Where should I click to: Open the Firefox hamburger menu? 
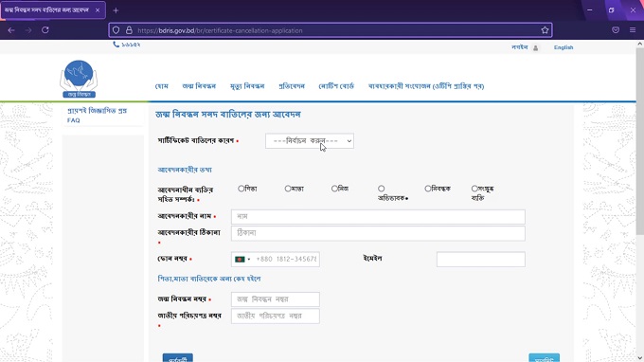[633, 30]
